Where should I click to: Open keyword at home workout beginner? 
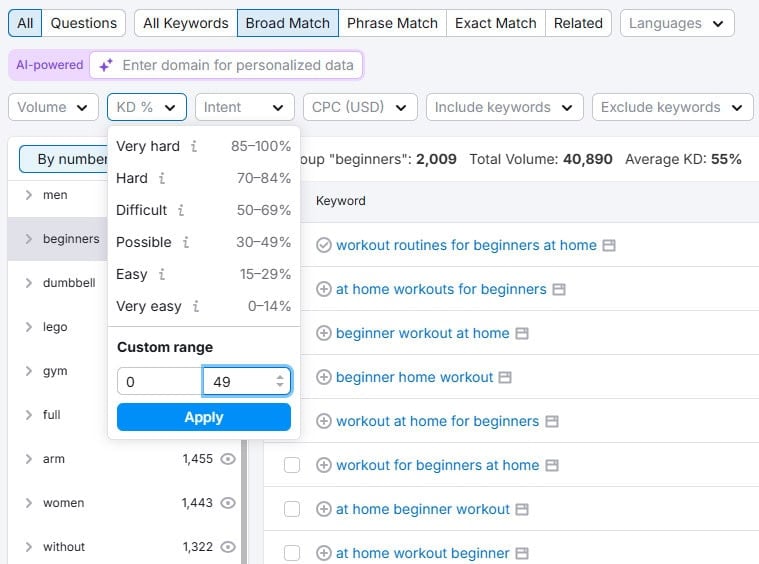pos(423,553)
